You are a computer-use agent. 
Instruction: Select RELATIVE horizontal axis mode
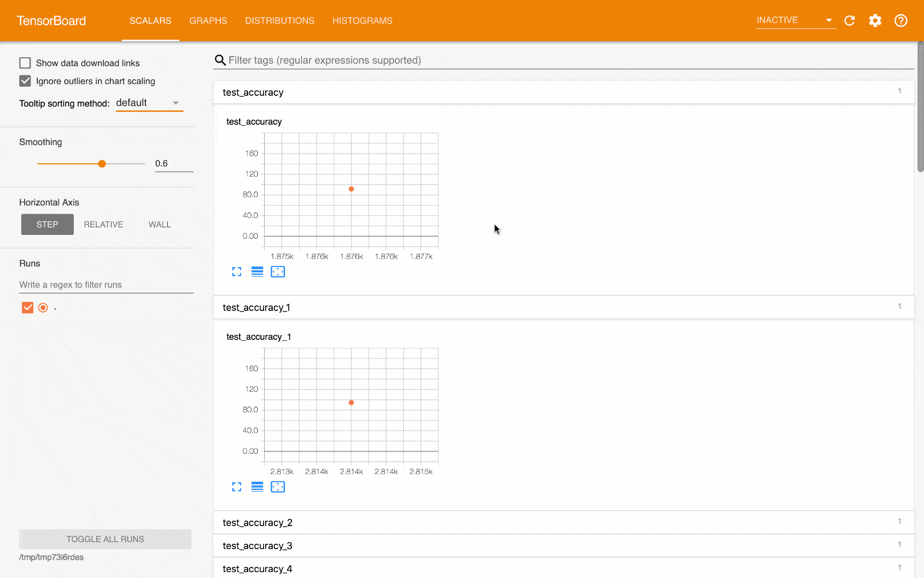click(x=104, y=225)
